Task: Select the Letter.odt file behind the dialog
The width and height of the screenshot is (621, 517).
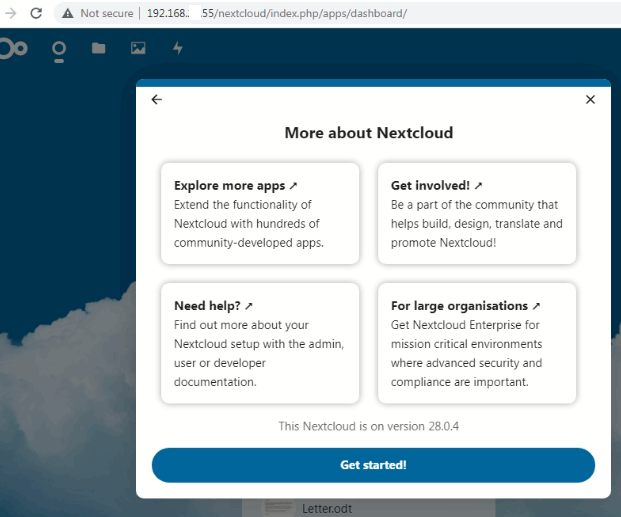Action: click(327, 508)
